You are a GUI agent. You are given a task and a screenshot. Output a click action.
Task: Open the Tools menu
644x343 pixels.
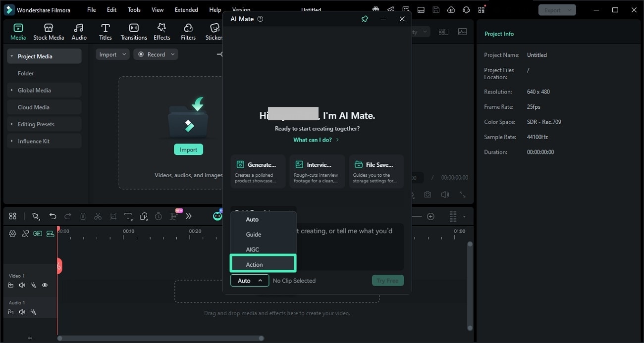coord(134,10)
